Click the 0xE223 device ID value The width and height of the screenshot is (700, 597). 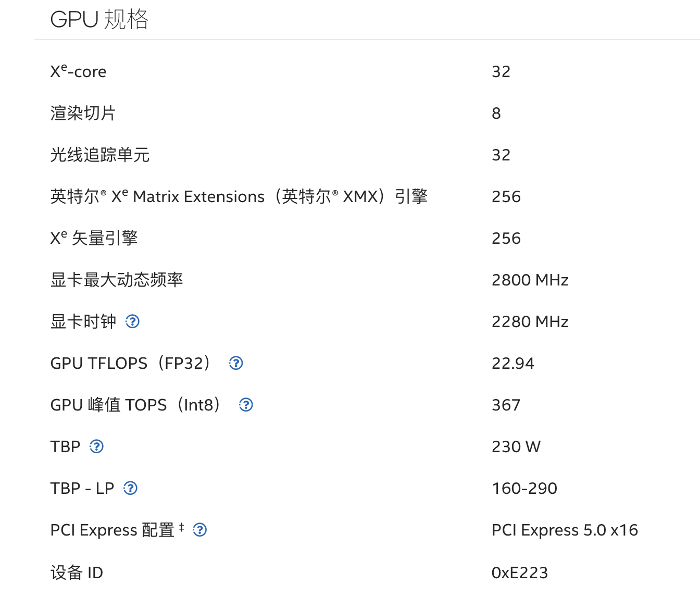click(x=519, y=573)
